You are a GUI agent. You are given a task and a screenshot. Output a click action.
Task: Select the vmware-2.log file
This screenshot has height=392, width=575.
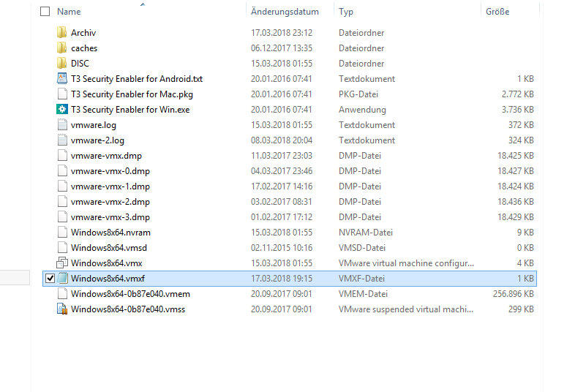(x=98, y=140)
